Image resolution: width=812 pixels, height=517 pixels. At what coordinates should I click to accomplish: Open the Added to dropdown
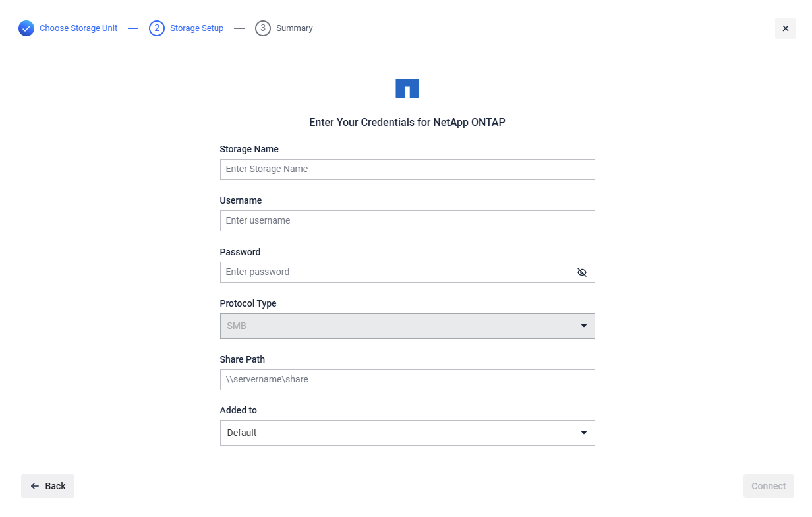[407, 433]
